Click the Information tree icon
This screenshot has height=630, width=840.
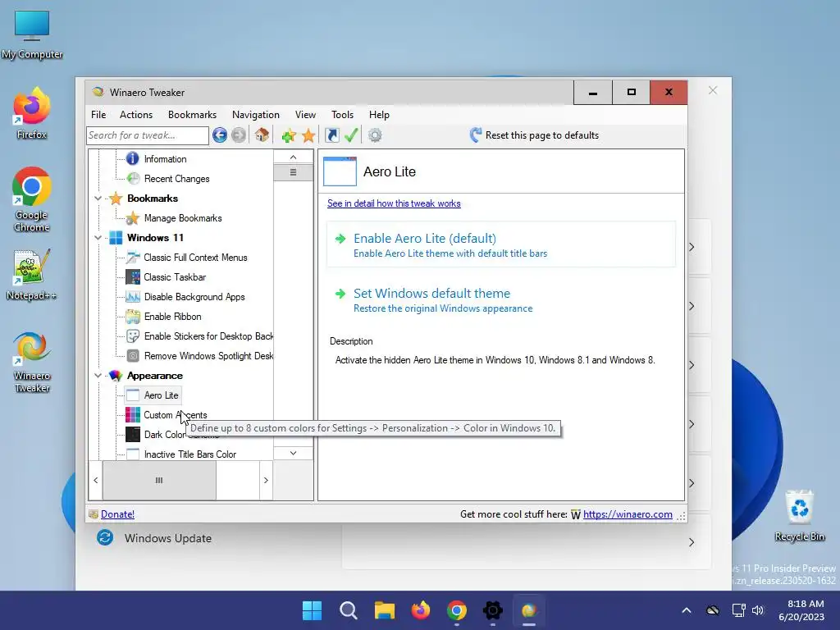click(132, 158)
